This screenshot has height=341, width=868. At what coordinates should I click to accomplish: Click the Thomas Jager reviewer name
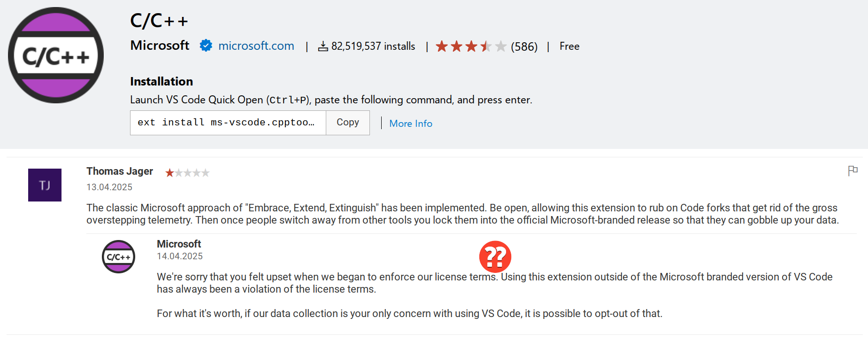[120, 171]
